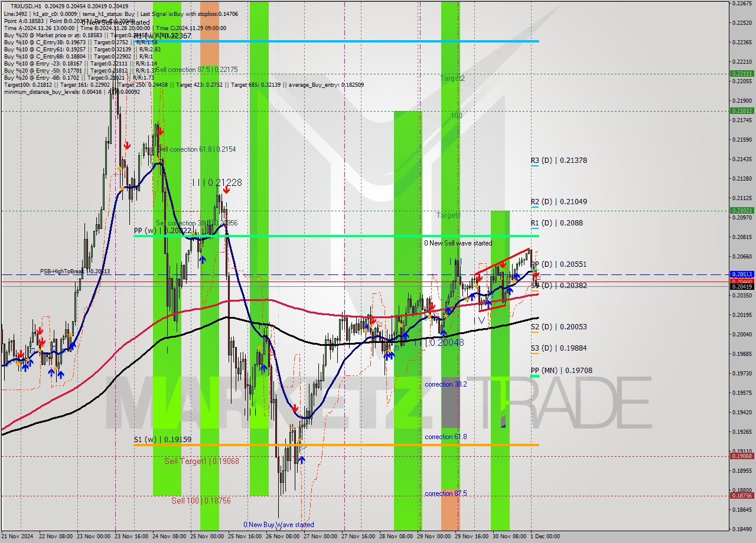Click the '0 New Buy Wave started' label
The width and height of the screenshot is (756, 543).
[x=279, y=525]
